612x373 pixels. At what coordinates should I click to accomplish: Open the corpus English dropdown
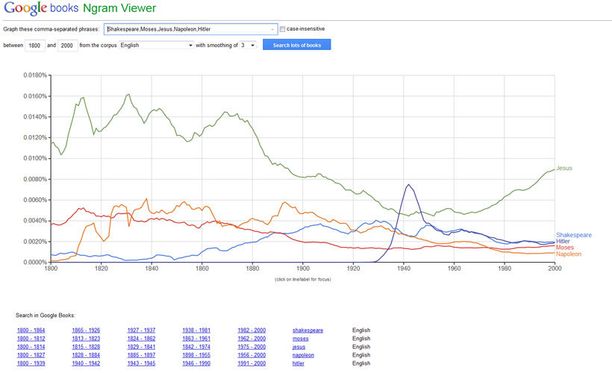click(157, 45)
